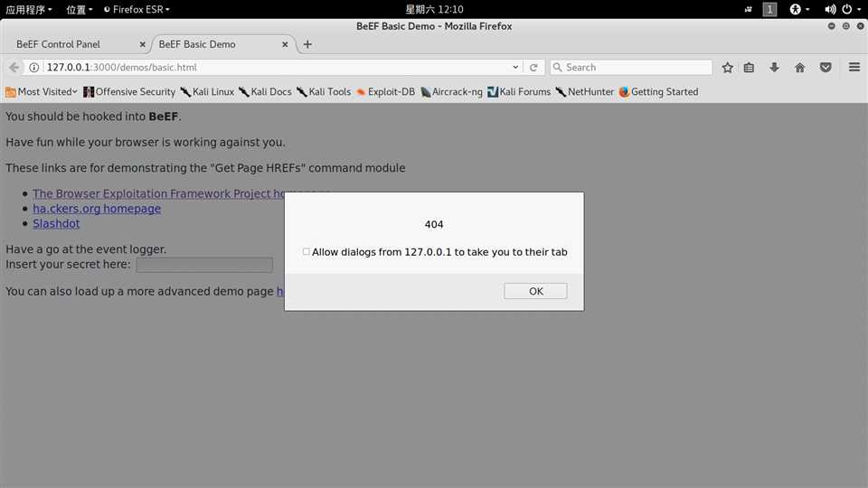The width and height of the screenshot is (868, 488).
Task: Focus the Search box
Action: [631, 68]
